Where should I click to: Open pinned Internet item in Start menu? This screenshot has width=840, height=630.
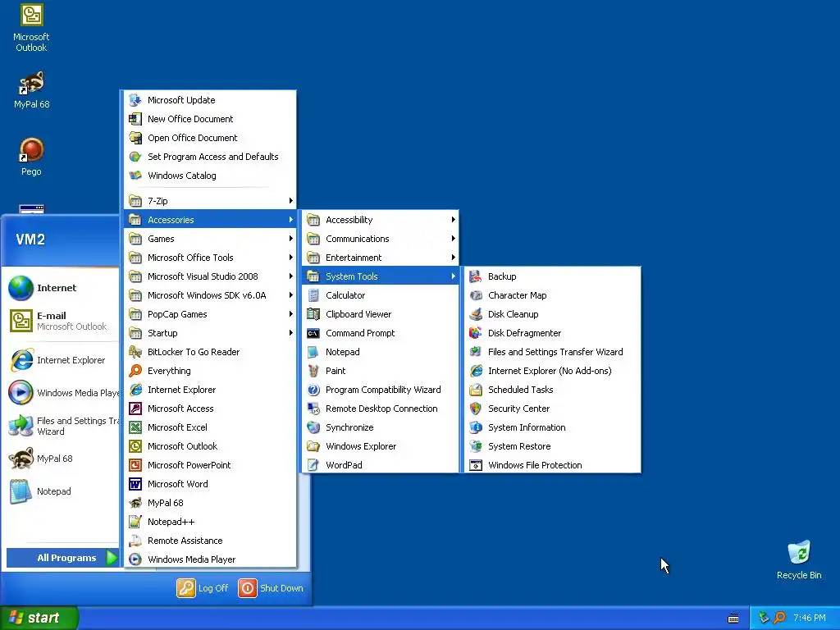pos(60,288)
